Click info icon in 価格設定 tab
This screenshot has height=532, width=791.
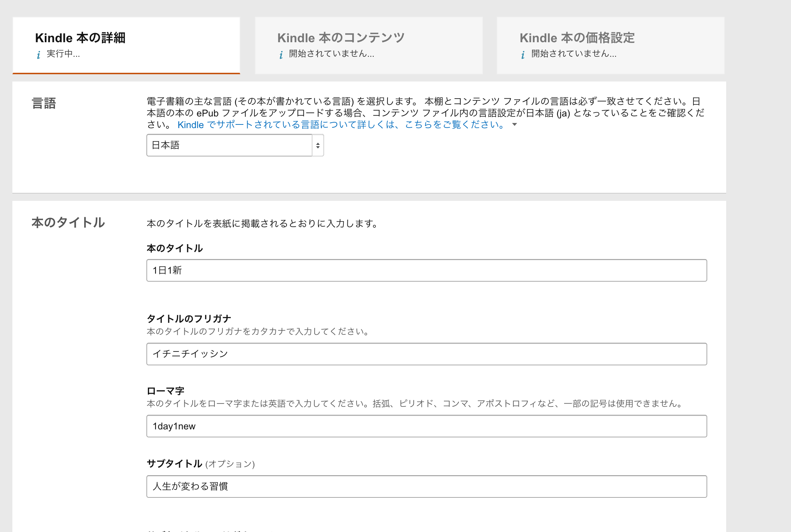tap(523, 55)
